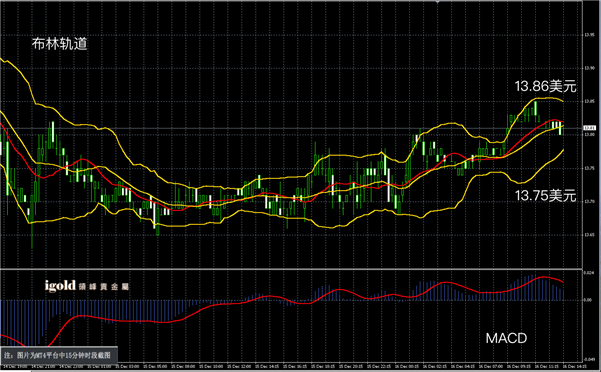
Task: Click the current price tag on price axis
Action: point(589,128)
